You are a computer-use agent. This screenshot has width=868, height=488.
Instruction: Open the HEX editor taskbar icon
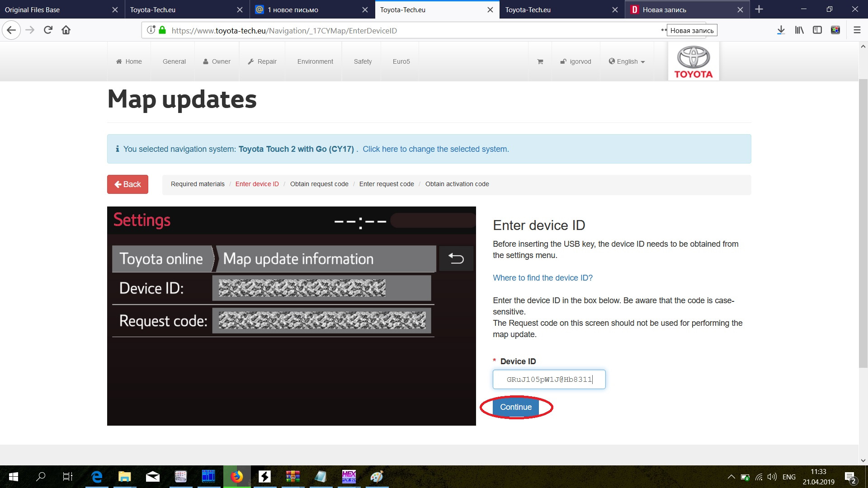(x=349, y=477)
